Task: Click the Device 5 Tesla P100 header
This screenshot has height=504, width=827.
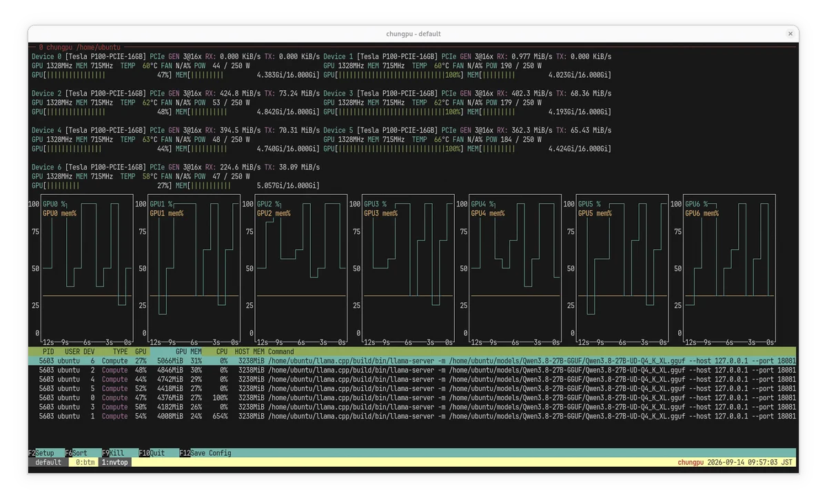Action: coord(380,130)
